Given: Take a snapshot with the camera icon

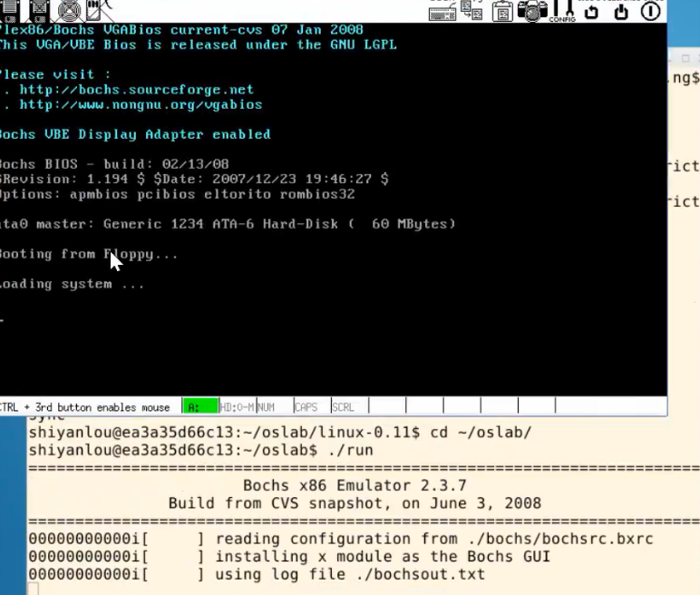Looking at the screenshot, I should coord(532,11).
